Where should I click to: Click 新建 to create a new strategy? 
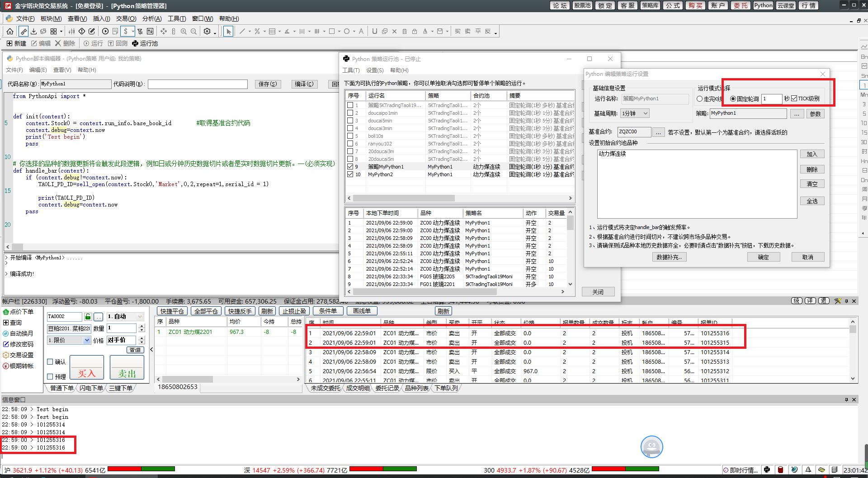(x=16, y=43)
